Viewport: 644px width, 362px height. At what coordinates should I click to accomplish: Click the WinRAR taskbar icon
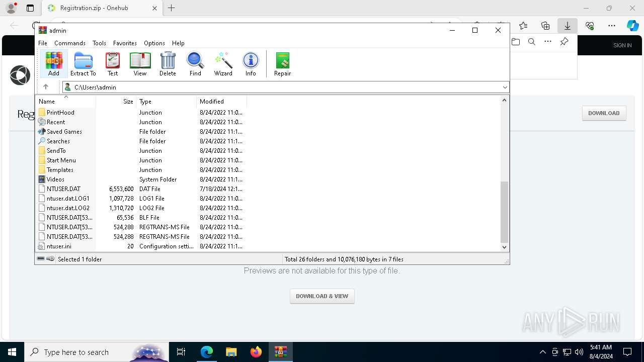(x=281, y=352)
